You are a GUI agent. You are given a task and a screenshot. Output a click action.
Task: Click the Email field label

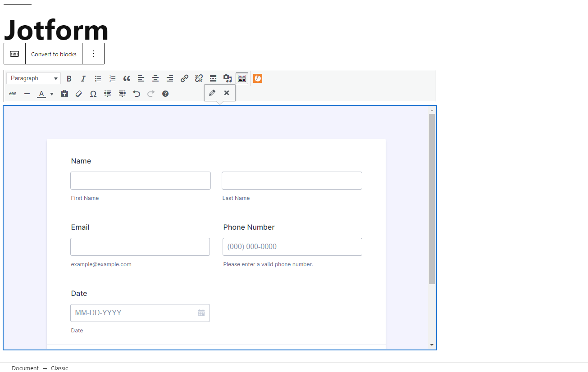click(x=80, y=227)
